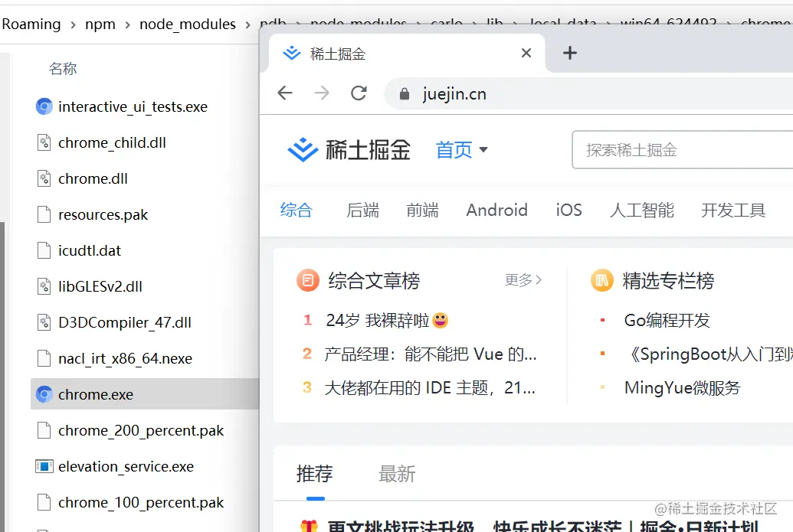Image resolution: width=793 pixels, height=532 pixels.
Task: Go back in the browser
Action: (x=285, y=93)
